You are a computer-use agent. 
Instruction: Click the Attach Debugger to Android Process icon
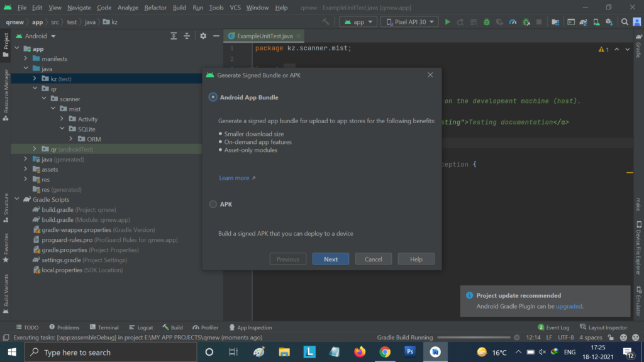coord(526,22)
